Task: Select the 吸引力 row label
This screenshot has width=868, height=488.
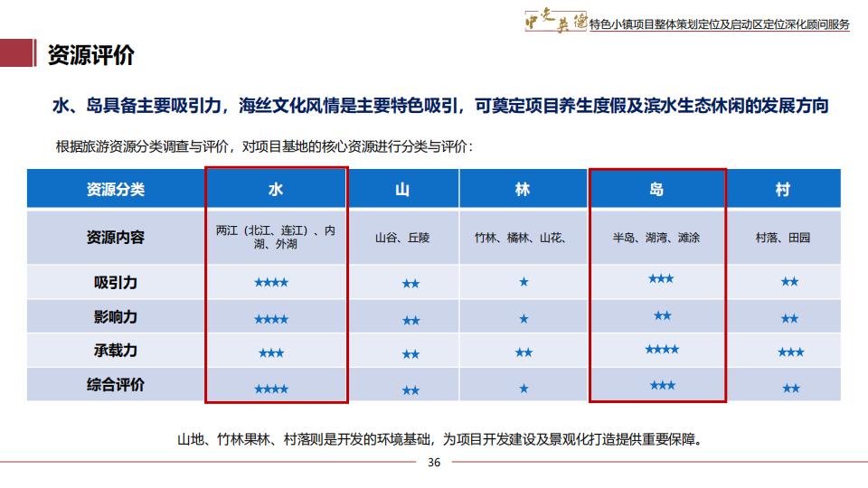Action: (116, 282)
